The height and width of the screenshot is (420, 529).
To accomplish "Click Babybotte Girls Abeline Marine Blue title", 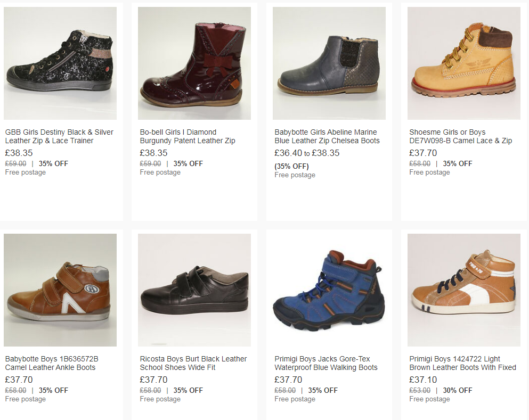I will [x=327, y=136].
